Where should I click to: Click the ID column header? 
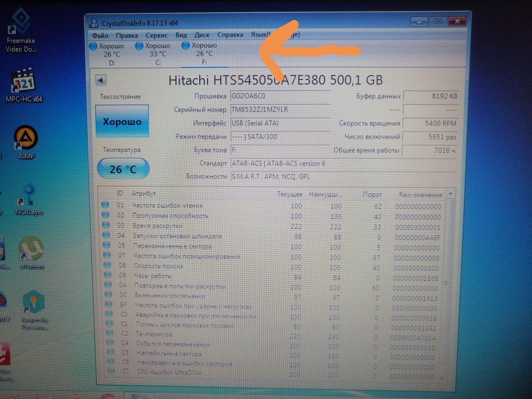pyautogui.click(x=120, y=193)
